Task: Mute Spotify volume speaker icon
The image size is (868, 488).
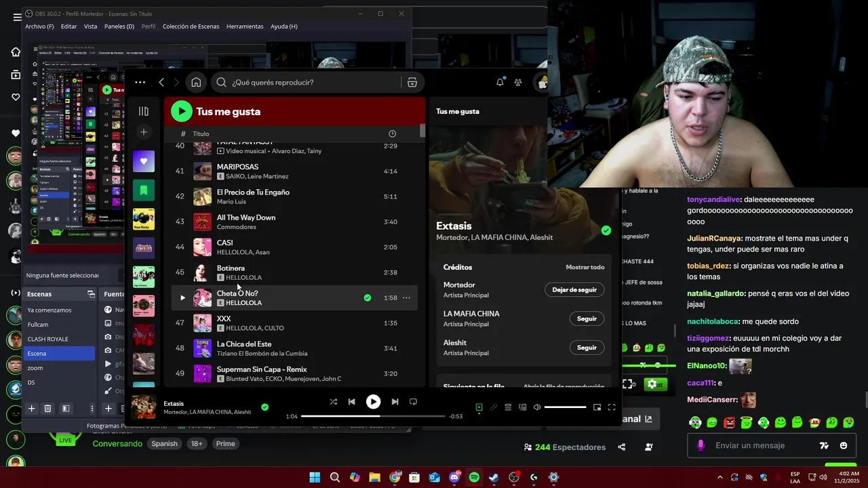Action: 537,407
